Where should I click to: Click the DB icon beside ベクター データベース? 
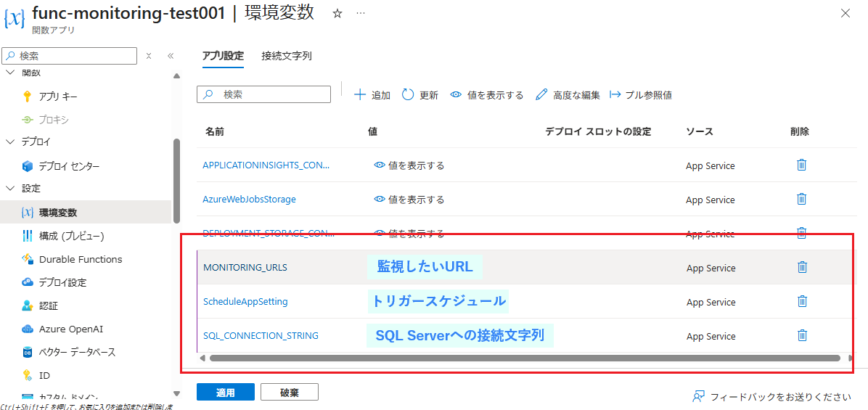[27, 352]
